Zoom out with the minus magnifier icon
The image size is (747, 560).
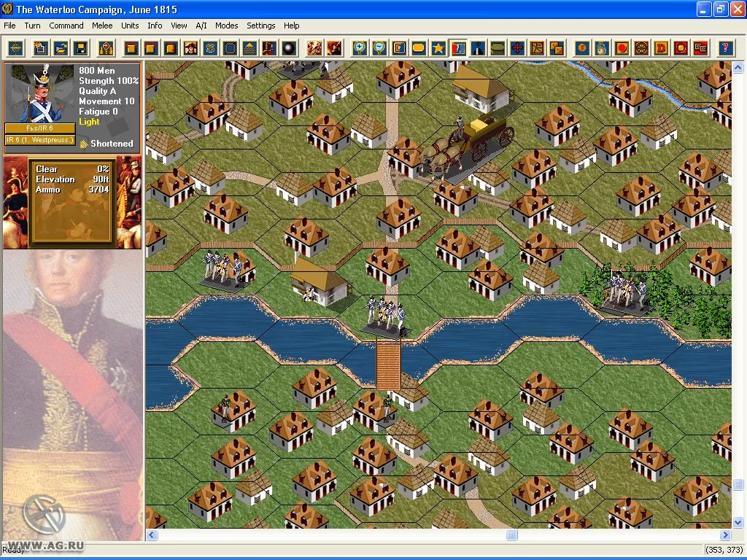379,48
